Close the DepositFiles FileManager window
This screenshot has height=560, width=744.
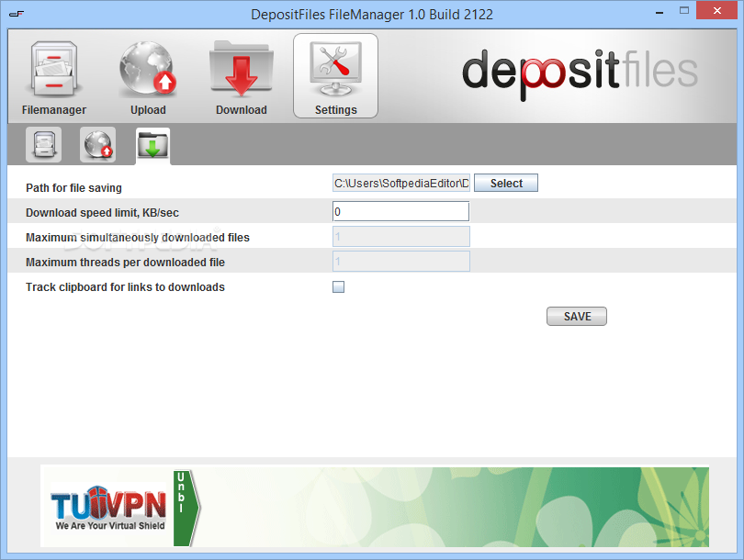coord(716,10)
